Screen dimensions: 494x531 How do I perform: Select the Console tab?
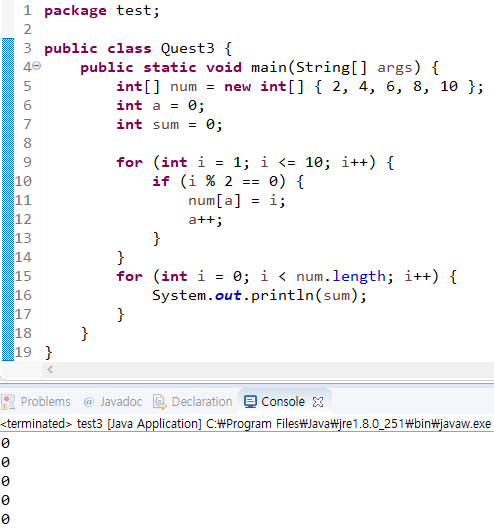[283, 402]
